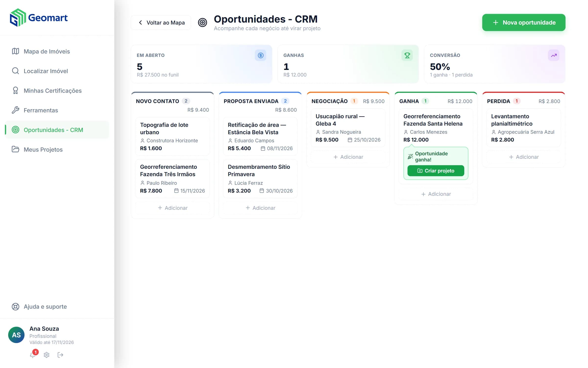Click Ganha column total R$ 12.000
The width and height of the screenshot is (588, 368).
pos(460,101)
